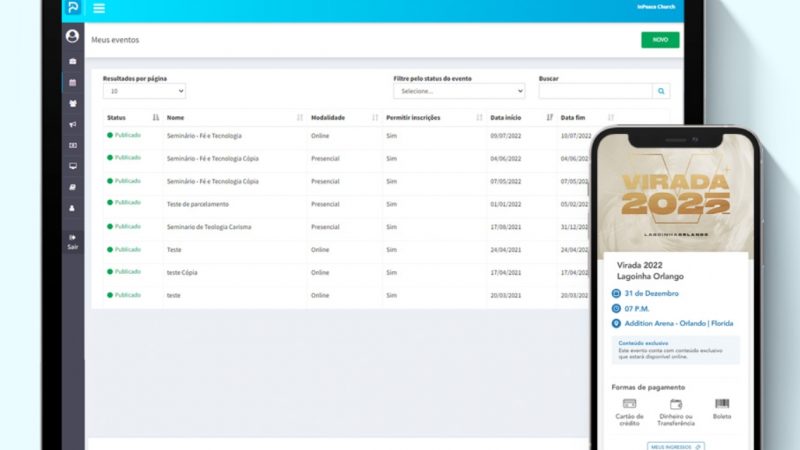This screenshot has height=450, width=800.
Task: Open the hamburger menu in top bar
Action: pos(98,9)
